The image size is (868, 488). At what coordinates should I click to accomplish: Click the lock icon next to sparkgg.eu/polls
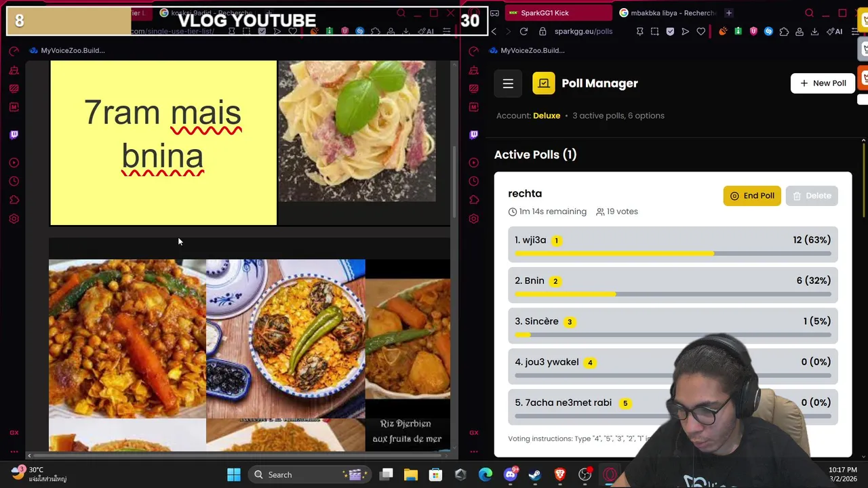542,31
